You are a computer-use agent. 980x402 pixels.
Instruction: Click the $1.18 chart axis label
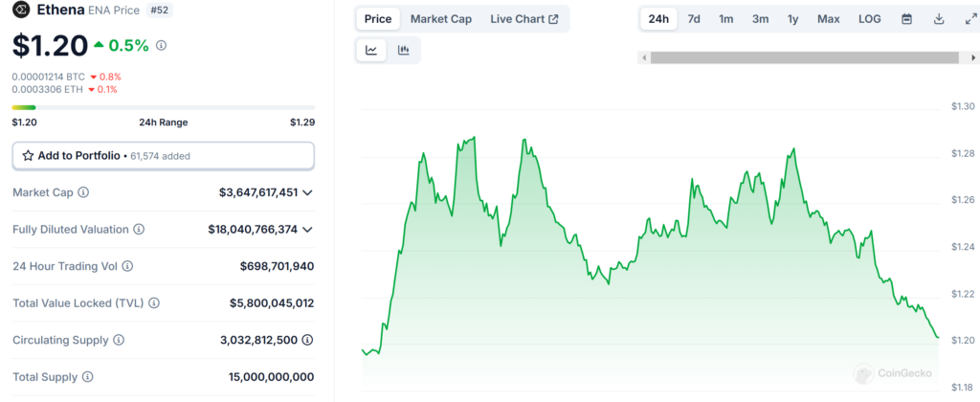tap(963, 387)
